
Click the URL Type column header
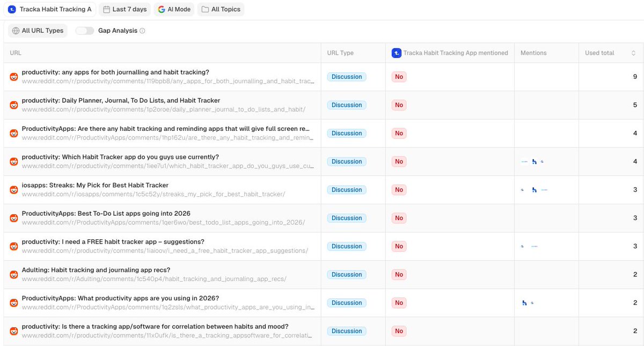(x=340, y=53)
